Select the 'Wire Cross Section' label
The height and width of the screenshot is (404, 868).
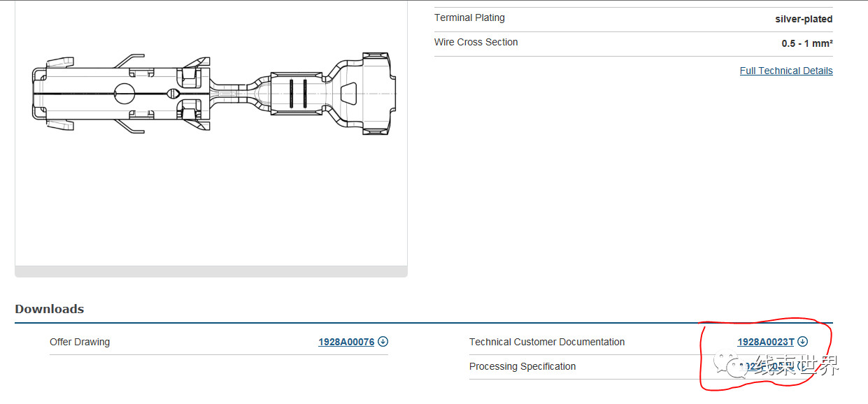coord(476,42)
